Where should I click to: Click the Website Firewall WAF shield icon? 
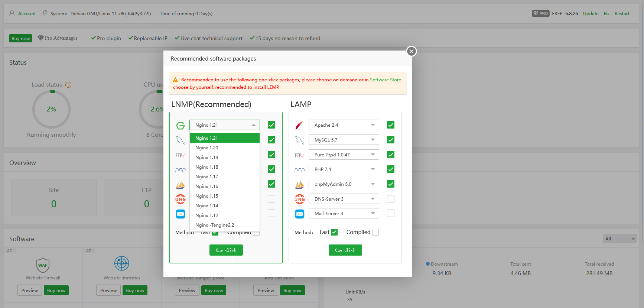[x=43, y=265]
